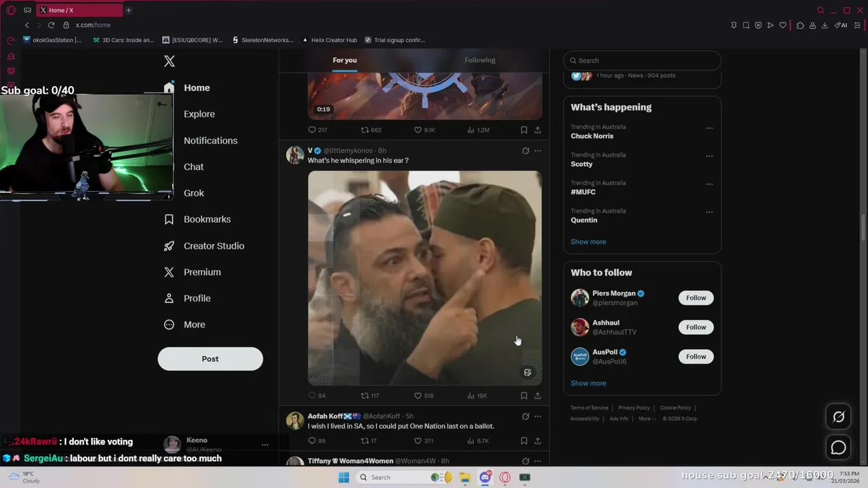Share the Aofah Koff post
The width and height of the screenshot is (868, 488).
538,441
